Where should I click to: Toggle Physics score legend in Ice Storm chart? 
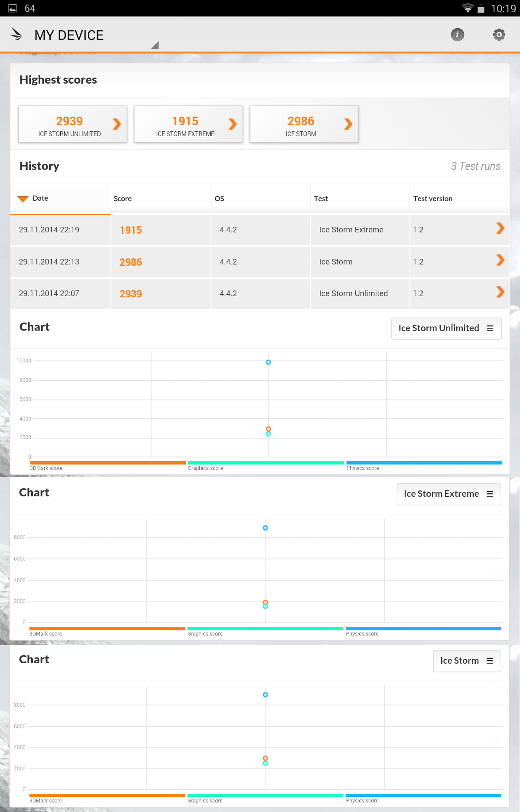(423, 798)
